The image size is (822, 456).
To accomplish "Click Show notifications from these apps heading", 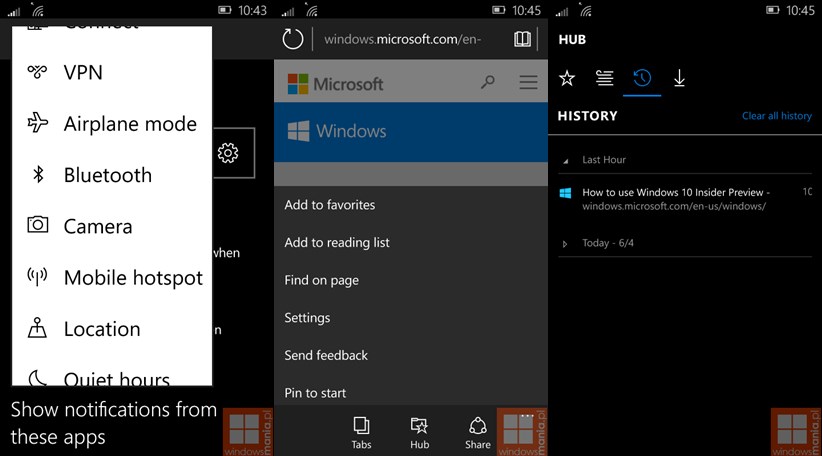I will point(113,423).
